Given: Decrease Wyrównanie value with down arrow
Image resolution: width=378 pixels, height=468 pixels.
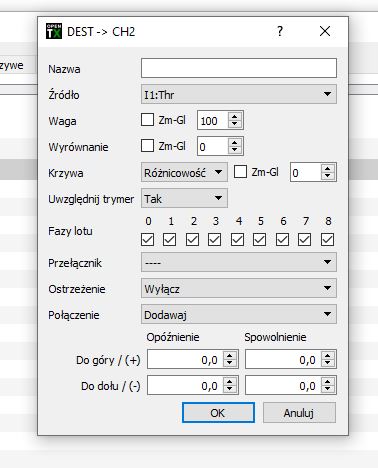Looking at the screenshot, I should point(235,150).
